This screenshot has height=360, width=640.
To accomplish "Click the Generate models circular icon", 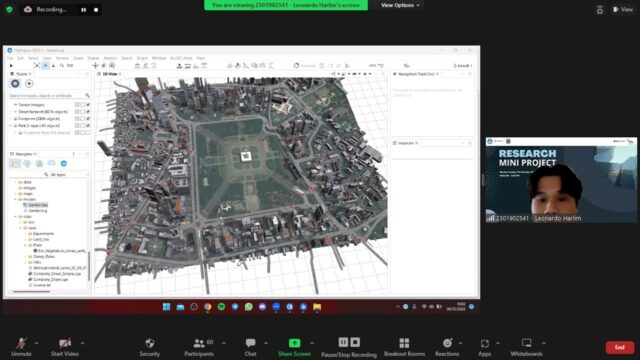I will pos(296,65).
